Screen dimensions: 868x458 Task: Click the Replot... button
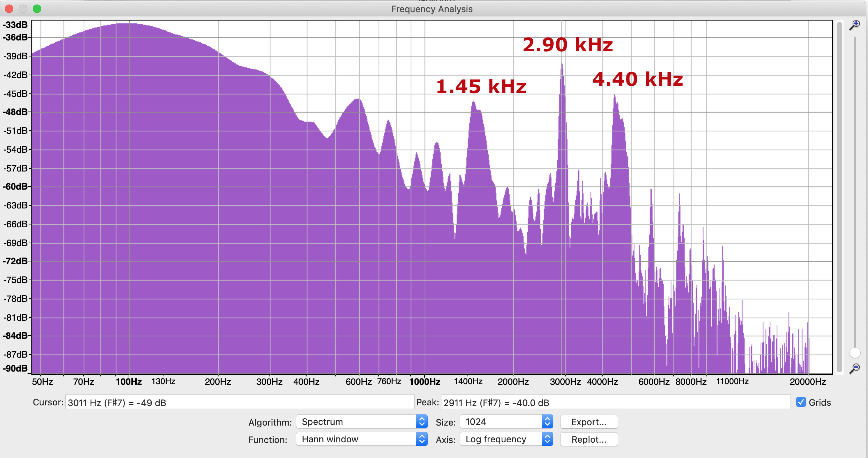click(589, 440)
